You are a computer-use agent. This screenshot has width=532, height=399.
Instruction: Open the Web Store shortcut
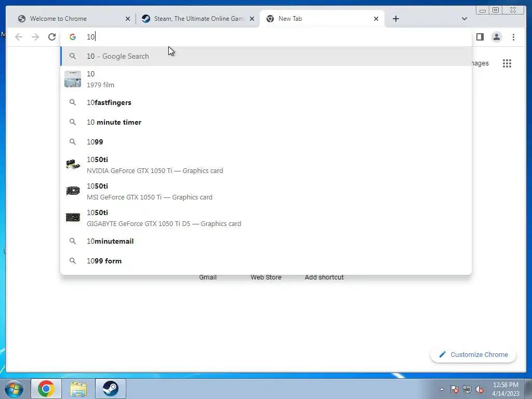click(266, 277)
